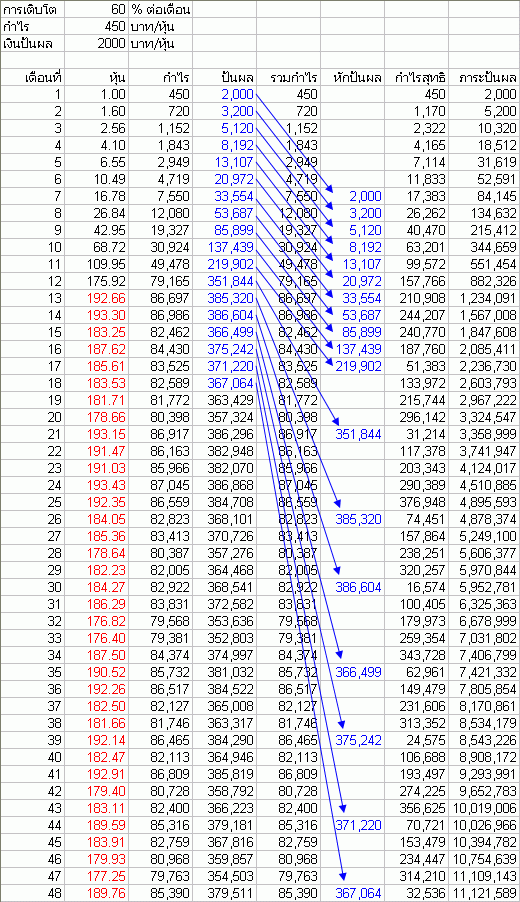Click the profit per share value 450
Image resolution: width=520 pixels, height=902 pixels.
95,26
